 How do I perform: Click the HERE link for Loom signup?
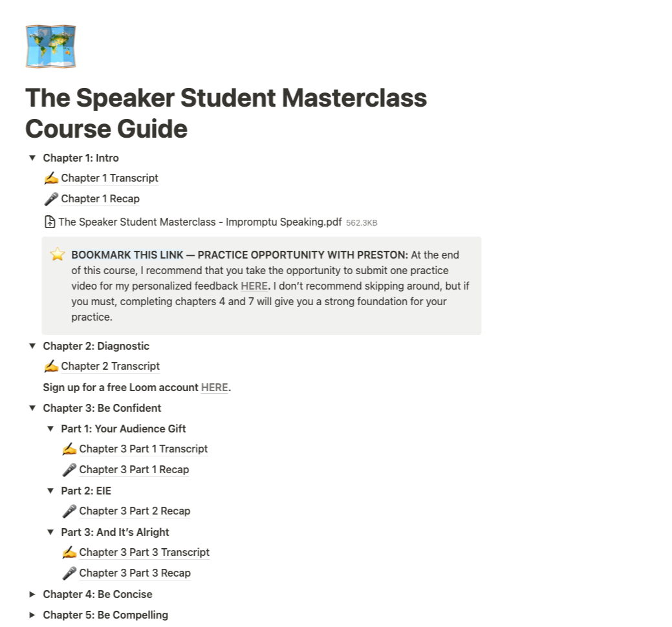214,388
